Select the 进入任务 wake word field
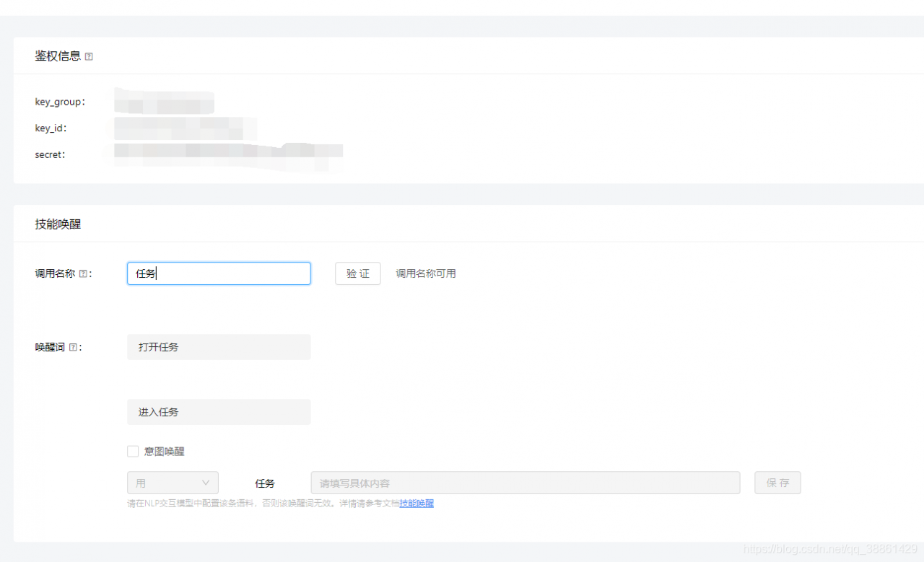 coord(219,412)
